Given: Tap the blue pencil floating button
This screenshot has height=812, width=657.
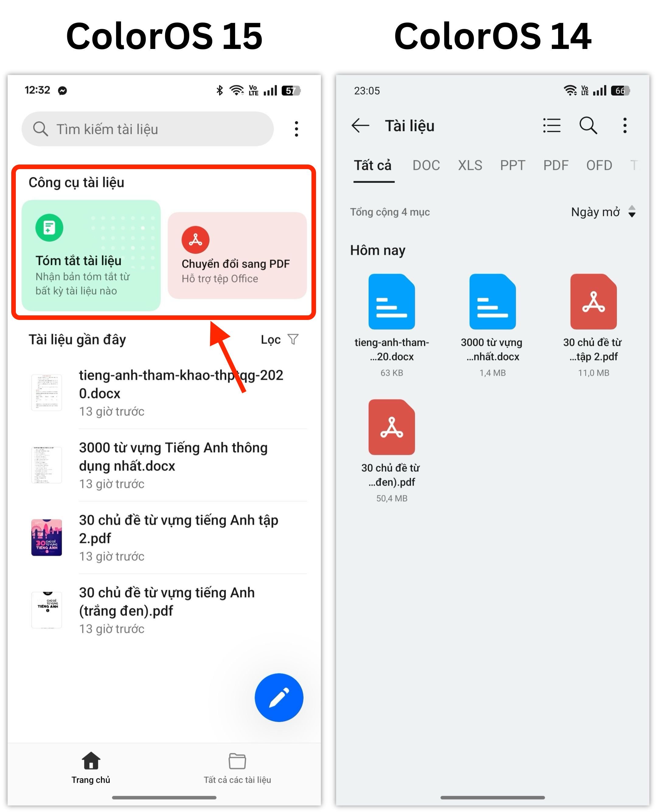Looking at the screenshot, I should coord(279,698).
